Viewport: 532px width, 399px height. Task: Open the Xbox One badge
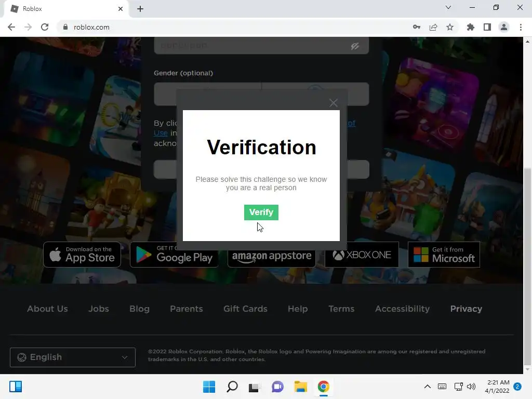tap(362, 255)
